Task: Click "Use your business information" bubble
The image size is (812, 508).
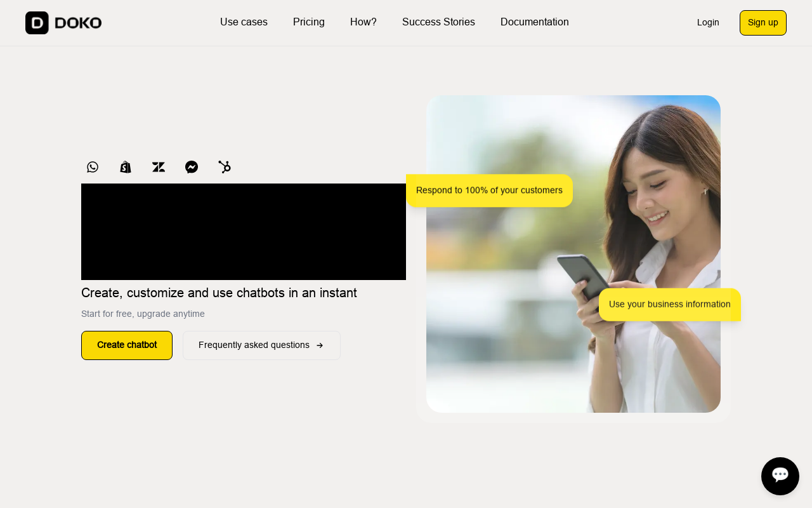Action: tap(670, 305)
